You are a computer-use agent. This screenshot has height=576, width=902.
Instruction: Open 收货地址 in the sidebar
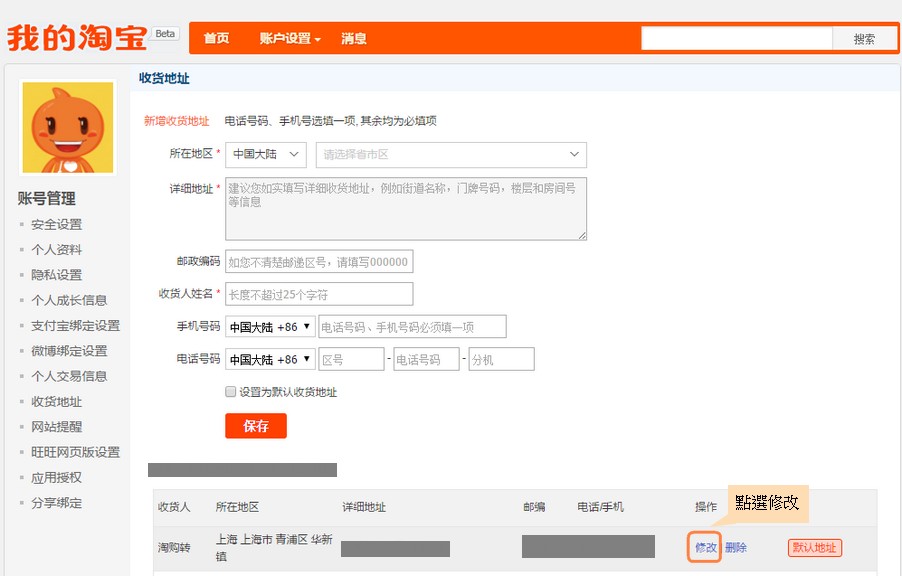tap(56, 402)
